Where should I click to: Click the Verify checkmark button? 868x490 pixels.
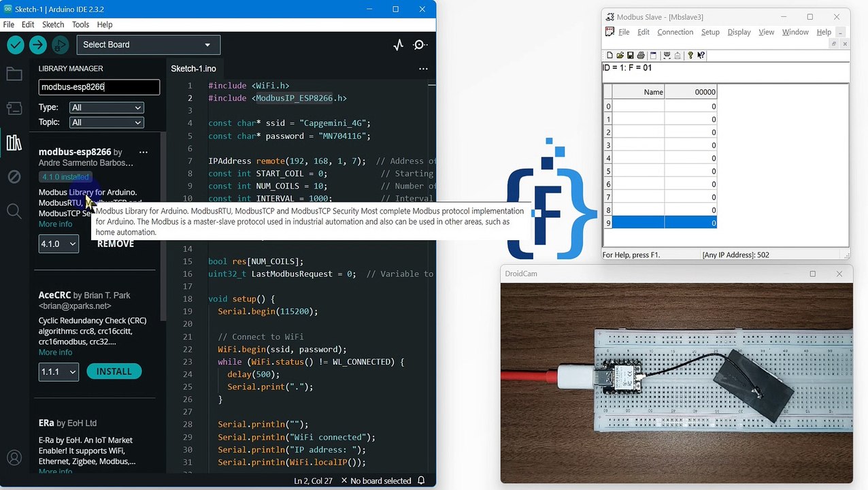[x=16, y=45]
